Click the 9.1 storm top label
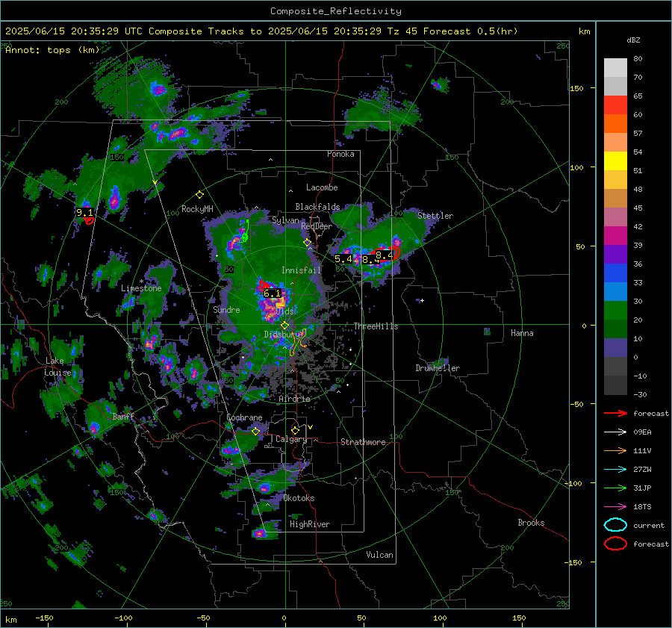This screenshot has height=628, width=672. tap(84, 213)
